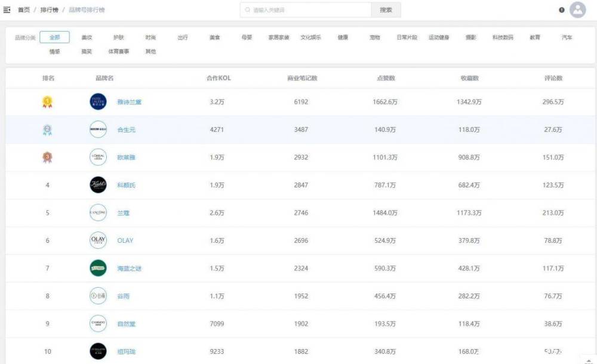The height and width of the screenshot is (364, 597).
Task: Click the Lancome brand logo
Action: coord(98,213)
